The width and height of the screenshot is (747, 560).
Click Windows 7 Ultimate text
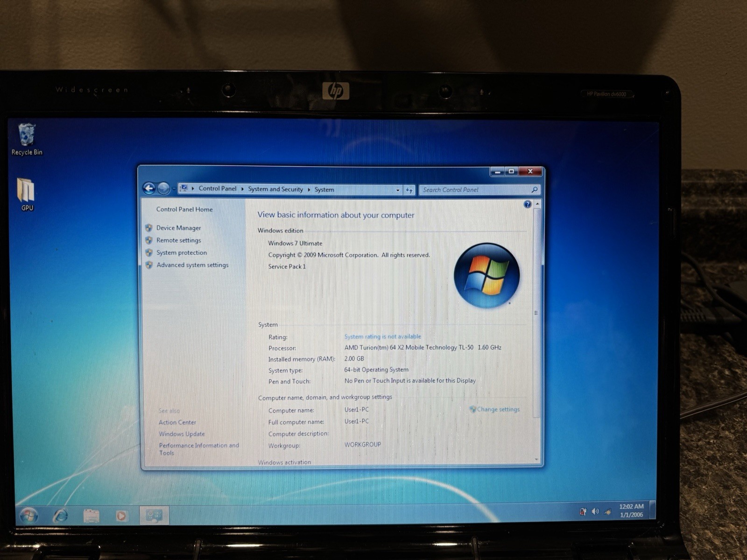[295, 243]
